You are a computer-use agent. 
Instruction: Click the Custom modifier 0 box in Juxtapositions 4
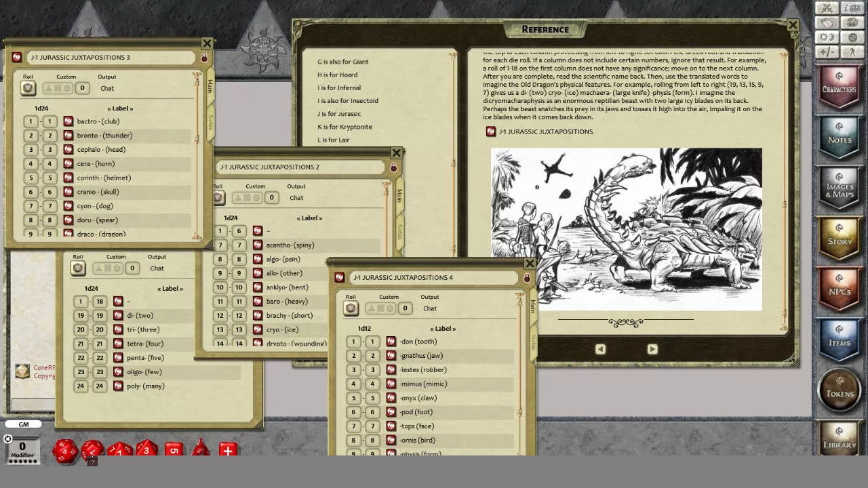click(405, 308)
